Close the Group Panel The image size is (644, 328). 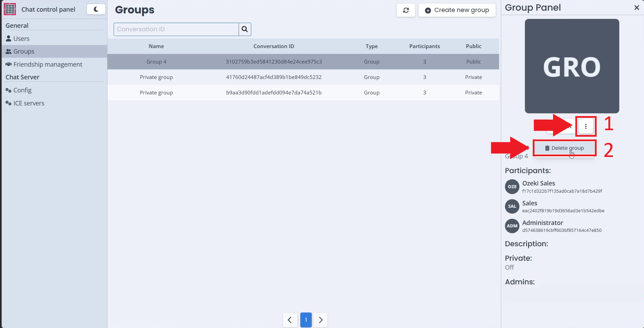(x=636, y=8)
